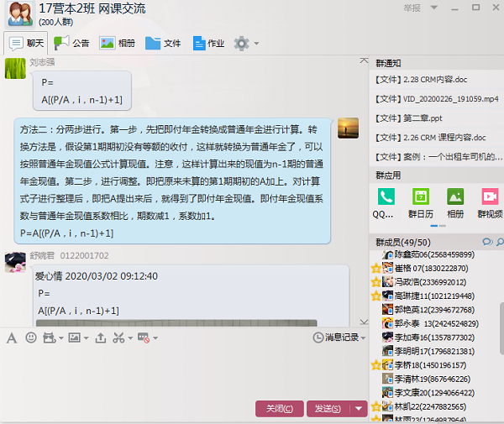Expand the send button dropdown arrow

(360, 409)
